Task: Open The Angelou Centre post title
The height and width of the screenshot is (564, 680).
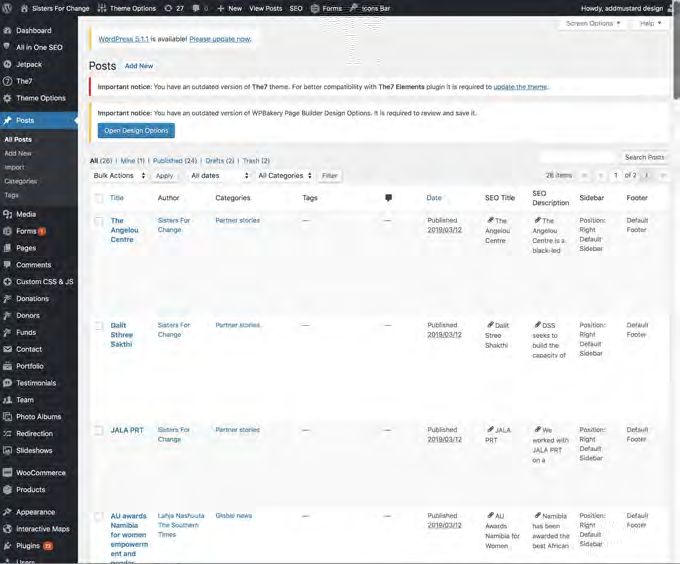Action: coord(124,230)
